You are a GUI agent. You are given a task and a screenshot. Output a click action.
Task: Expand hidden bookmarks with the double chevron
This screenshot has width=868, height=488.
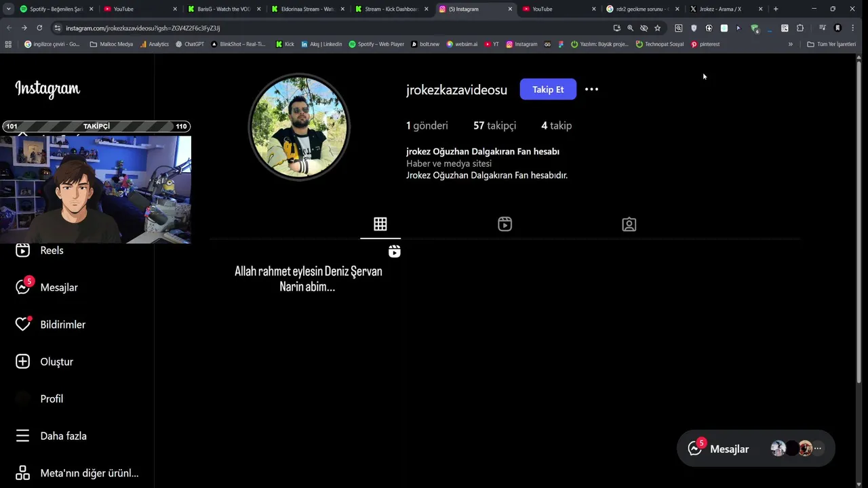tap(790, 44)
